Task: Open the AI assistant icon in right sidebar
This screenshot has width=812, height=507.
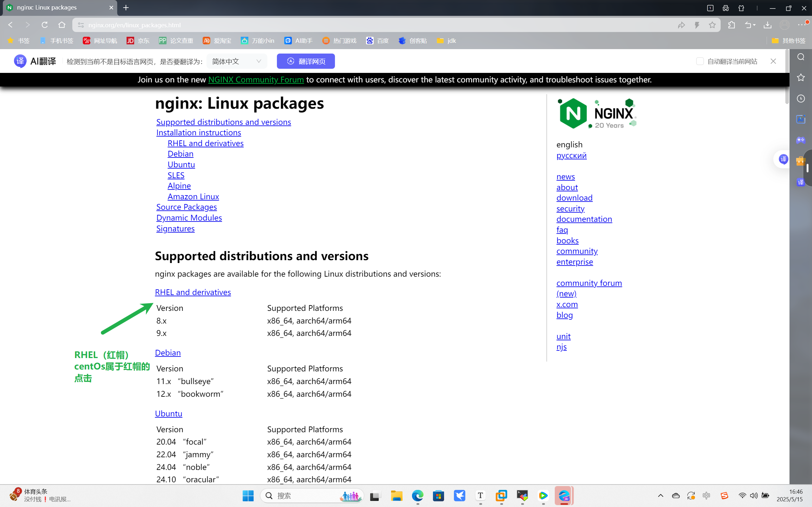Action: tap(801, 119)
